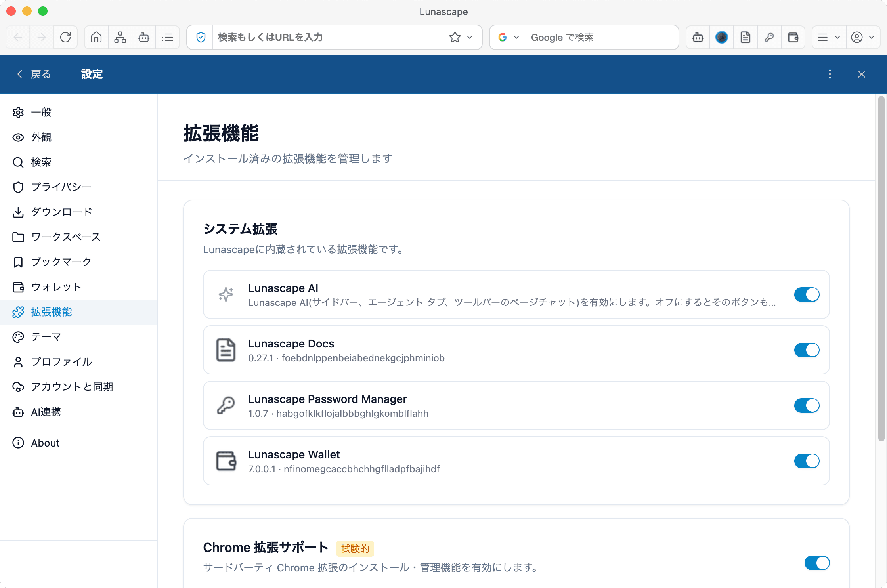
Task: Toggle the Lunascape Wallet extension
Action: tap(807, 461)
